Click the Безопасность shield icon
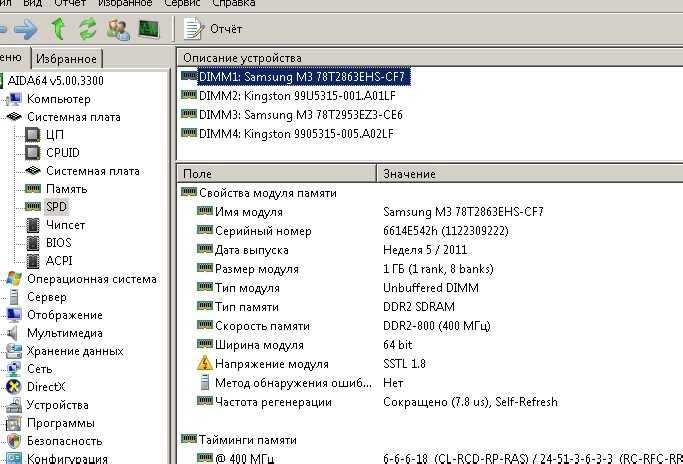Viewport: 683px width, 464px height. point(14,441)
